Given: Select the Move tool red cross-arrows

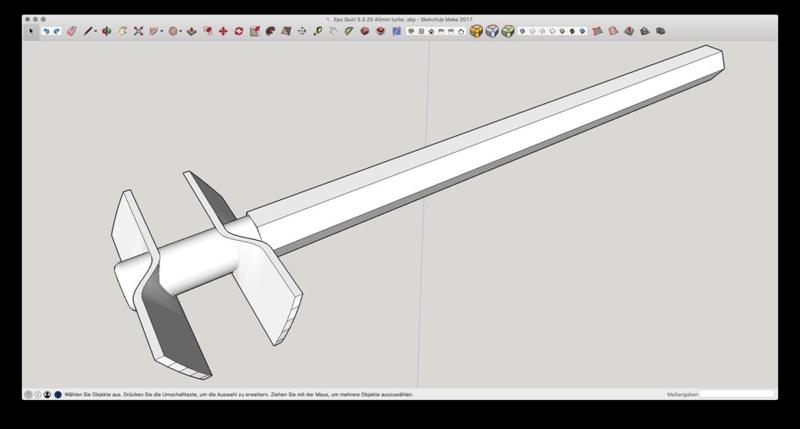Looking at the screenshot, I should pos(223,31).
